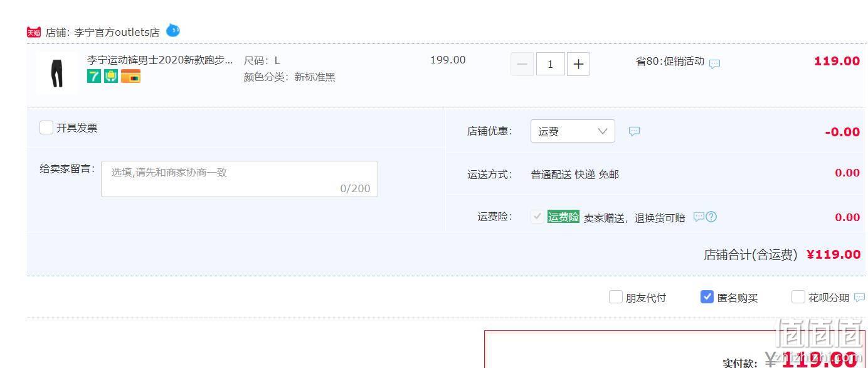Click the 卖家赠送，退换货可赔 insurance text
This screenshot has height=368, width=868.
634,218
